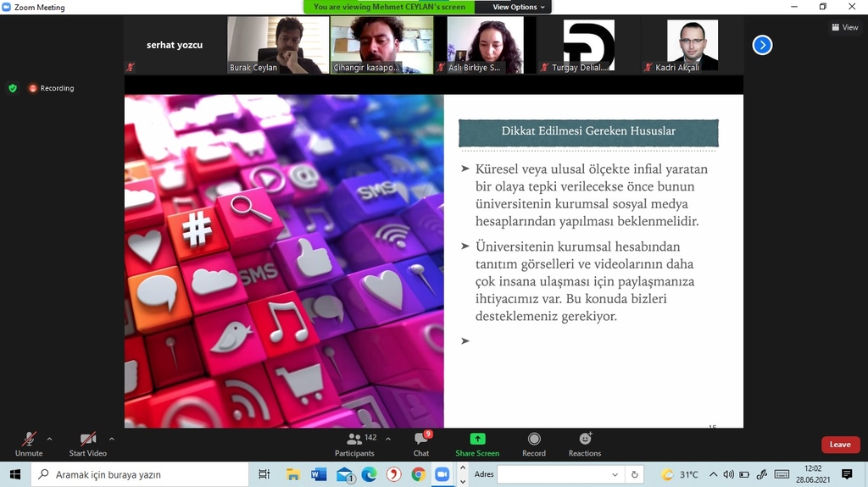
Task: Select Burak Ceylan video thumbnail
Action: pos(278,45)
